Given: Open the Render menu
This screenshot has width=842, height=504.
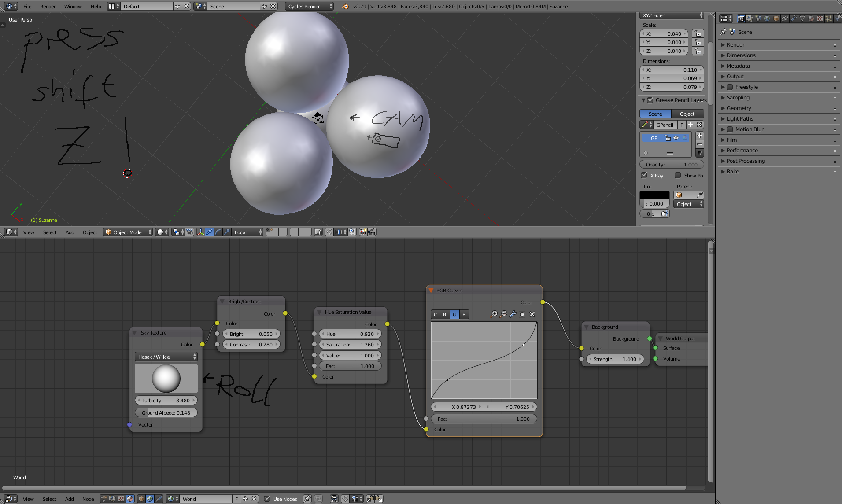Looking at the screenshot, I should click(x=48, y=7).
